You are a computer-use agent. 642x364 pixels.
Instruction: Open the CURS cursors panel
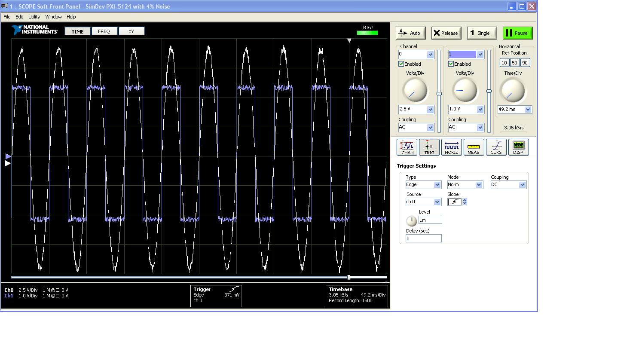[496, 147]
